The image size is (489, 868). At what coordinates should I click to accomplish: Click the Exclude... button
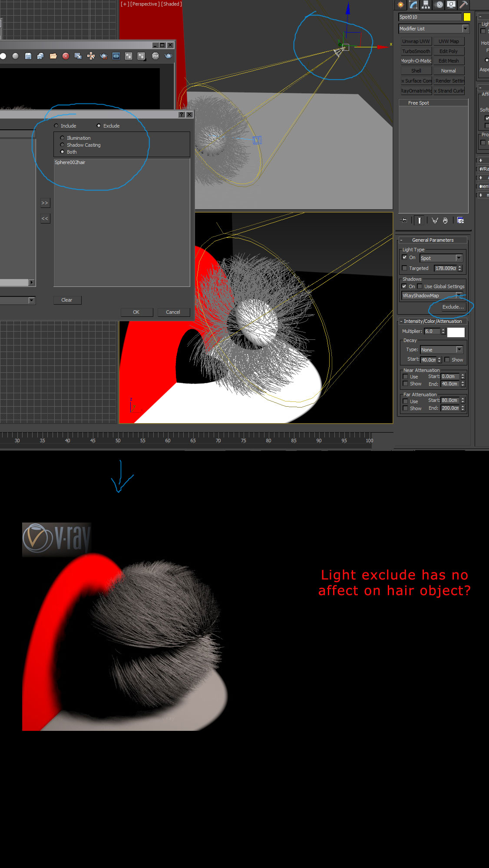[x=453, y=307]
